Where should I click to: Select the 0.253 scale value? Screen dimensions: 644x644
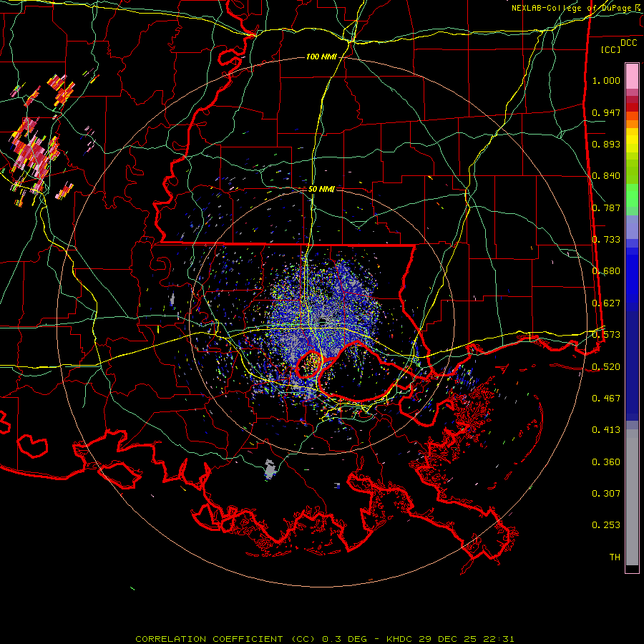(x=606, y=525)
